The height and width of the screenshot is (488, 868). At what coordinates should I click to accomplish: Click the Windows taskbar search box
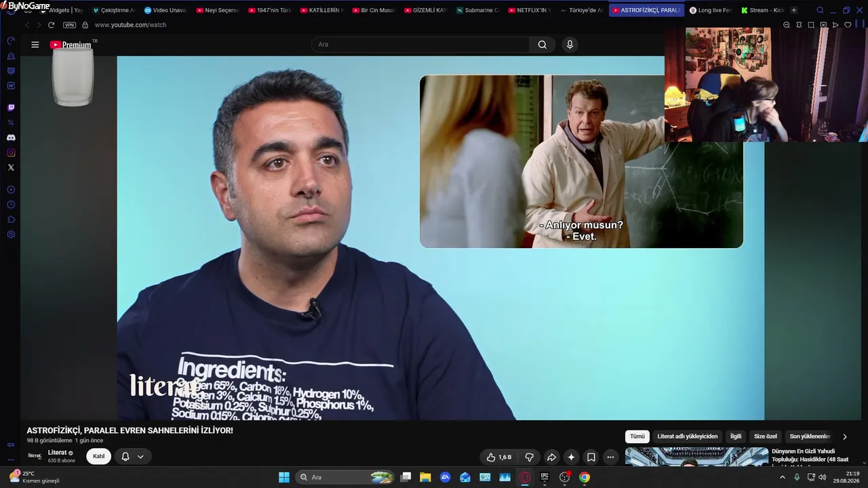tap(346, 477)
